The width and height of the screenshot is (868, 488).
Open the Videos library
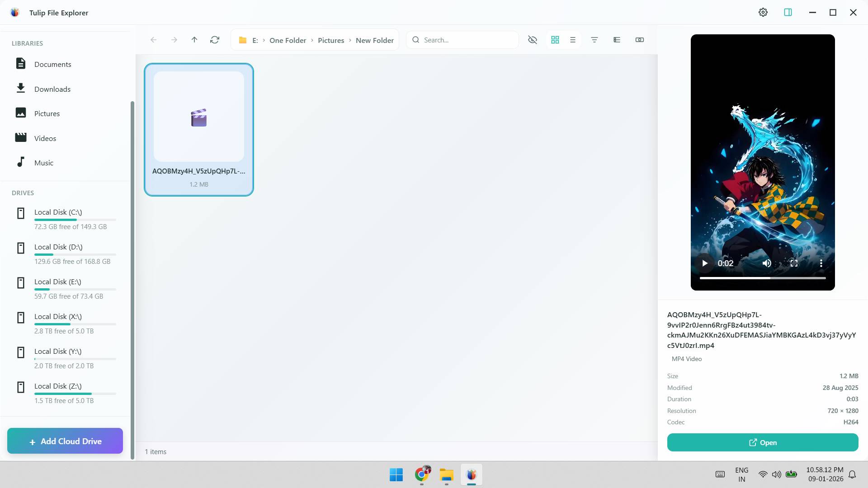pyautogui.click(x=46, y=138)
